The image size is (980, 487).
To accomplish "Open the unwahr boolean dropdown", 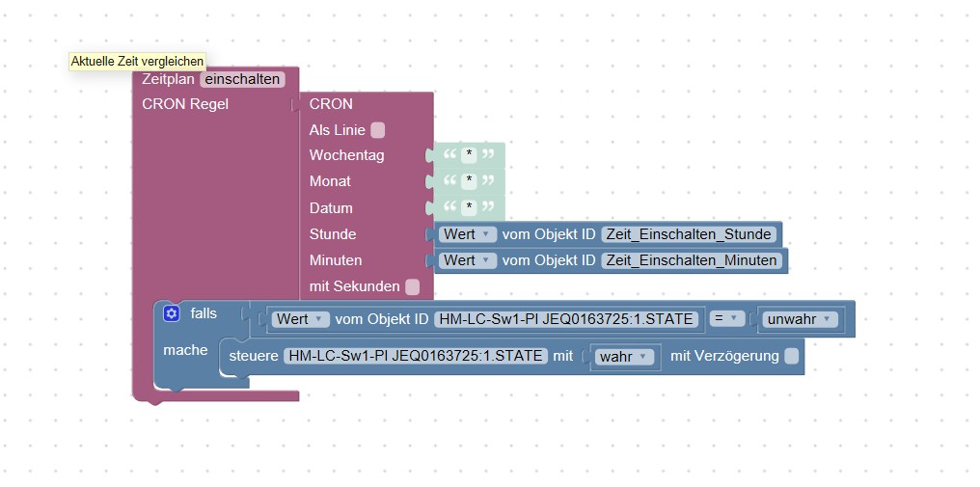I will pyautogui.click(x=801, y=319).
